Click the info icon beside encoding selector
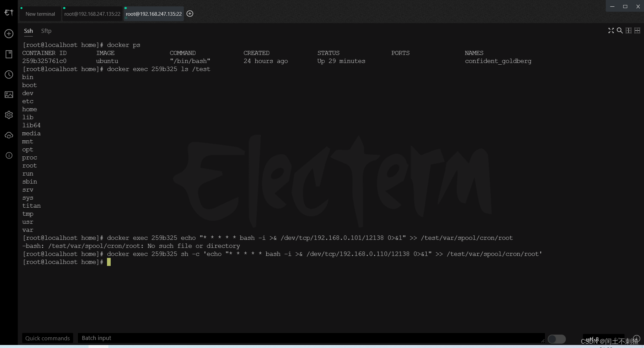644x348 pixels. [636, 338]
